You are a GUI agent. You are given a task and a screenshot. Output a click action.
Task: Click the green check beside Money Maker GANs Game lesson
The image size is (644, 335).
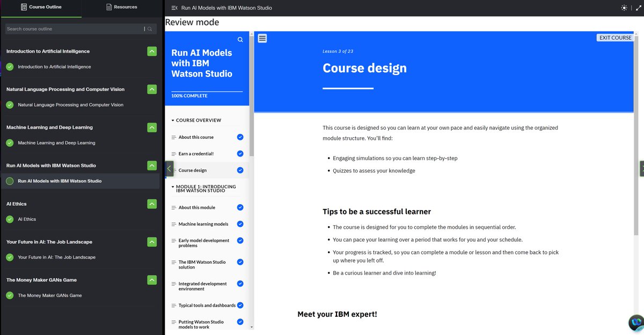(x=10, y=295)
